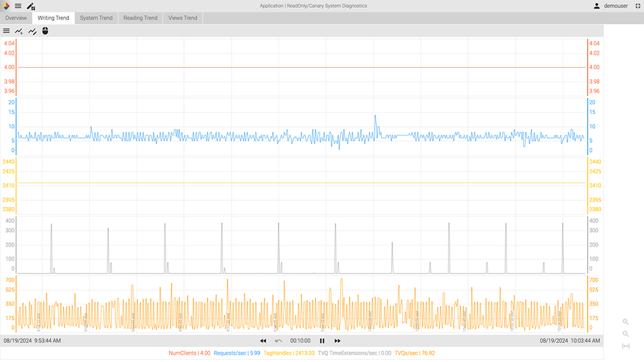Go to the Reading Trend tab
644x362 pixels.
(x=141, y=18)
